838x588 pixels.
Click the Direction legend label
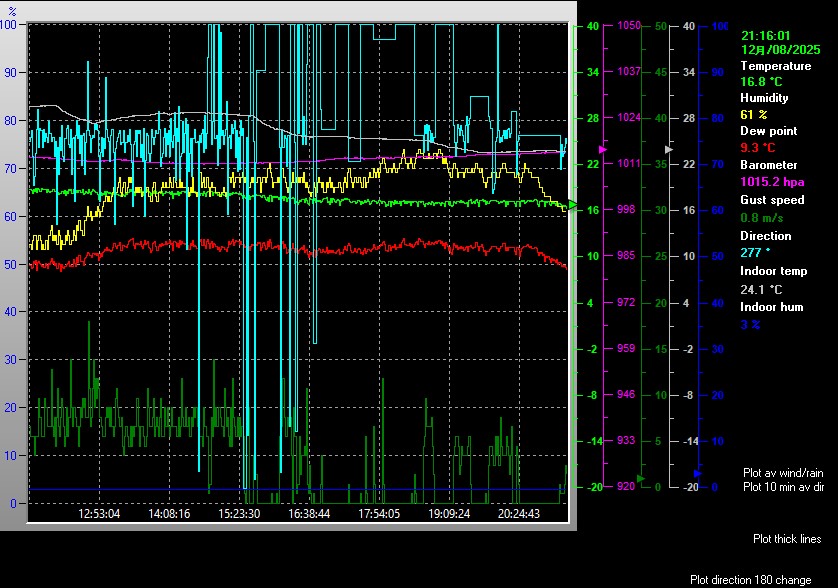click(x=765, y=236)
